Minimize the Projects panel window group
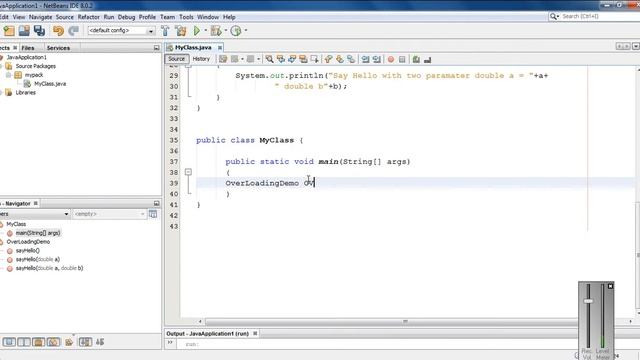640x360 pixels. point(156,48)
